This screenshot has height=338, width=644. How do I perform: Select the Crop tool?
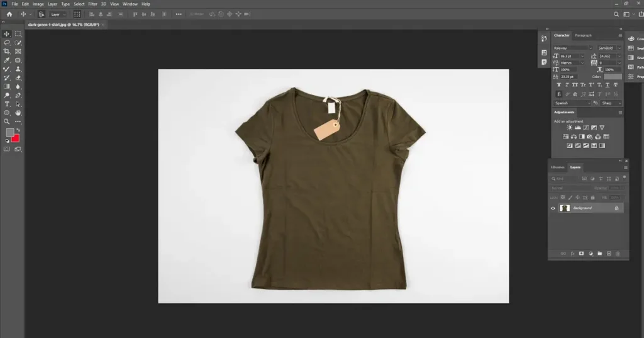click(6, 52)
